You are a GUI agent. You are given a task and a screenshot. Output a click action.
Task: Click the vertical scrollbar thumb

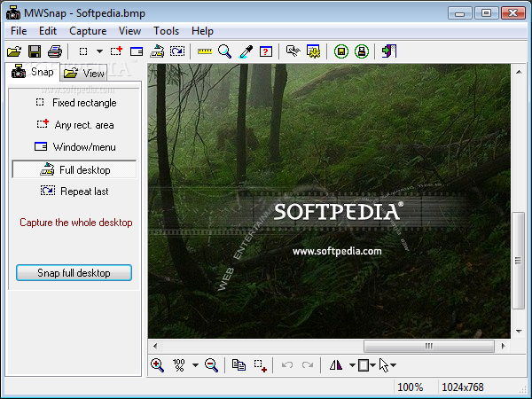[519, 261]
